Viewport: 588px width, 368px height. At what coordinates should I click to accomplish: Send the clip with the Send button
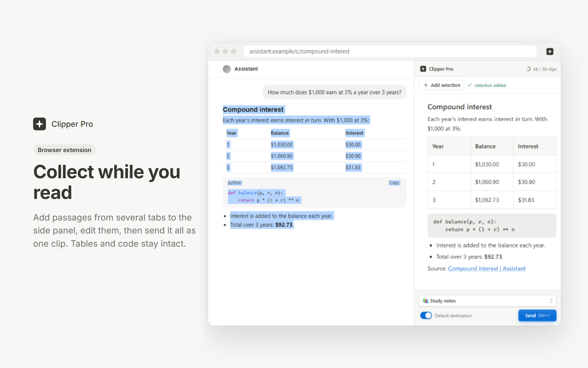[537, 315]
